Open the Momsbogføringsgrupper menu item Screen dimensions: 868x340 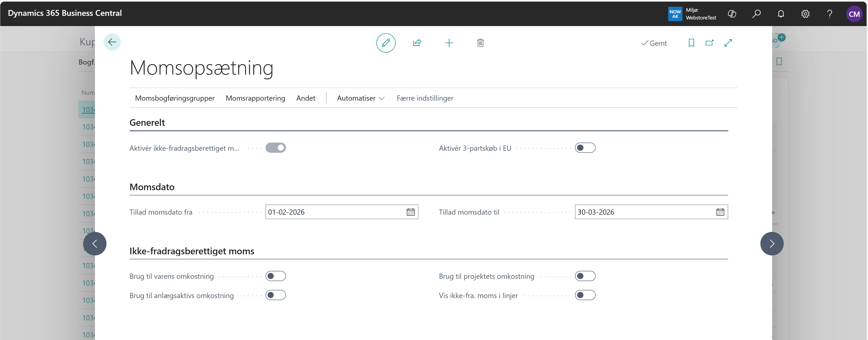coord(174,98)
